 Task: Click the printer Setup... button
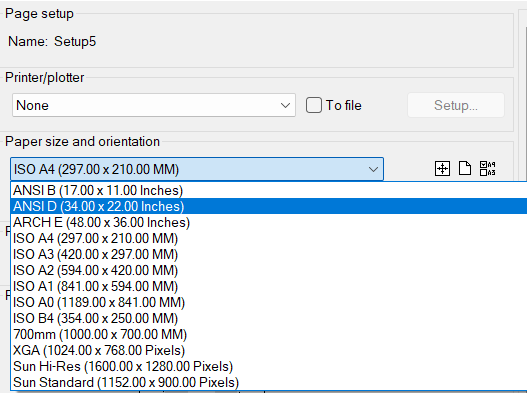(x=456, y=105)
